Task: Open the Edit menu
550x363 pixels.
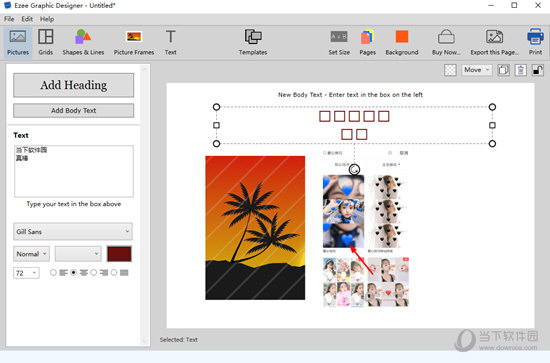Action: click(27, 19)
